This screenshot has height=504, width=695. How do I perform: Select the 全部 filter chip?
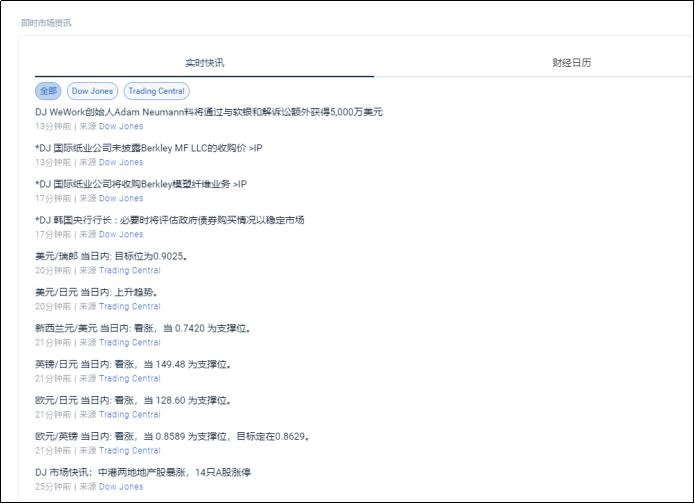(x=48, y=91)
